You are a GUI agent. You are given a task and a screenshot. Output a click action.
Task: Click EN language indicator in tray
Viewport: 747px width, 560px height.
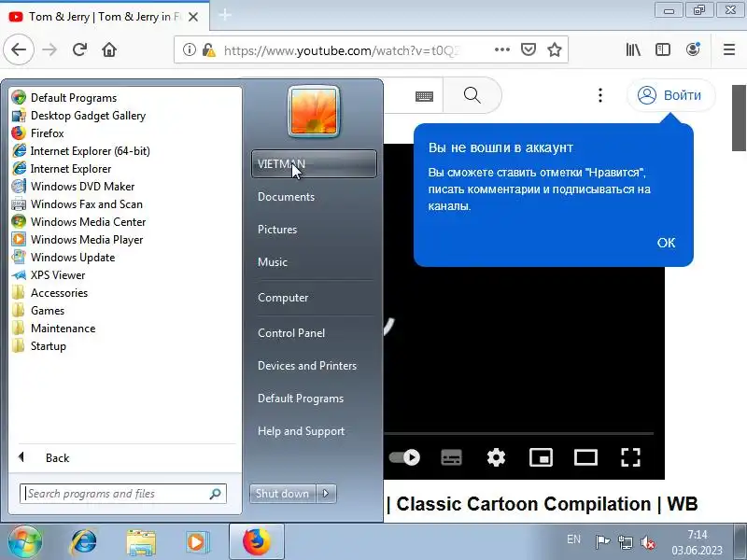coord(573,539)
